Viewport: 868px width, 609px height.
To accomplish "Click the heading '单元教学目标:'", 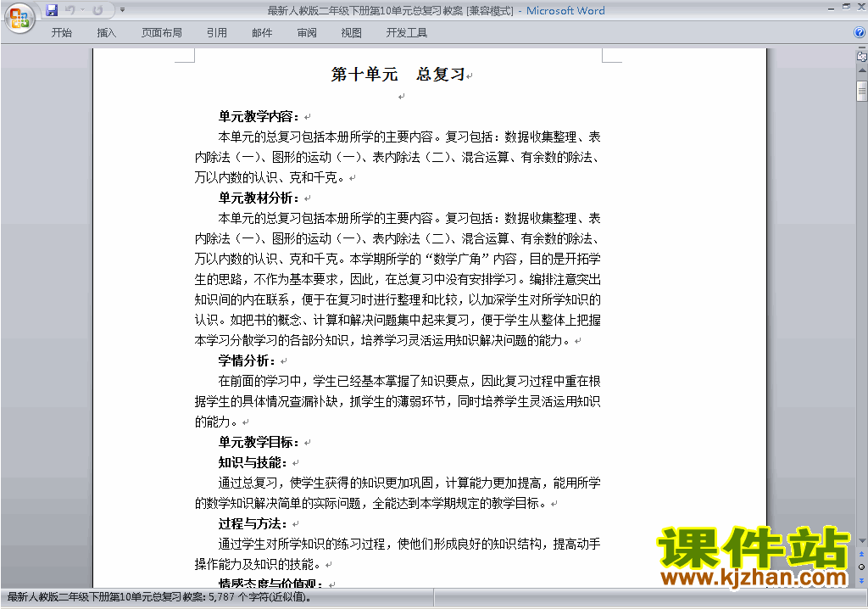I will coord(259,442).
